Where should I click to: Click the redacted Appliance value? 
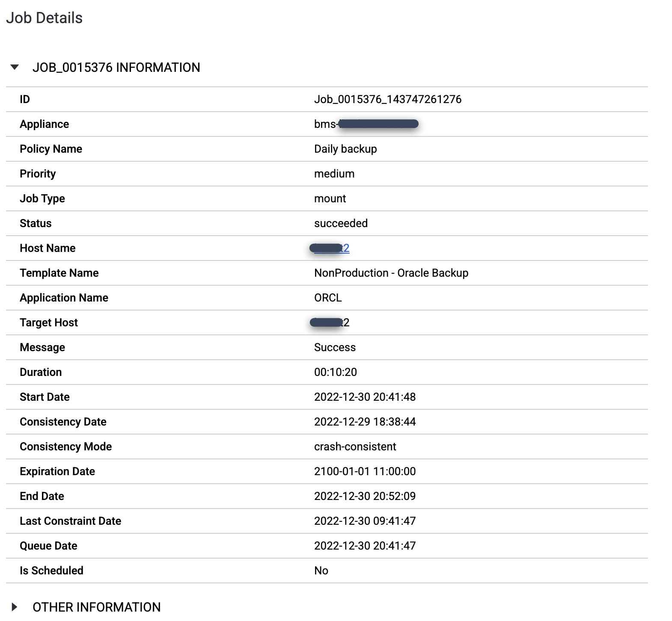point(366,124)
